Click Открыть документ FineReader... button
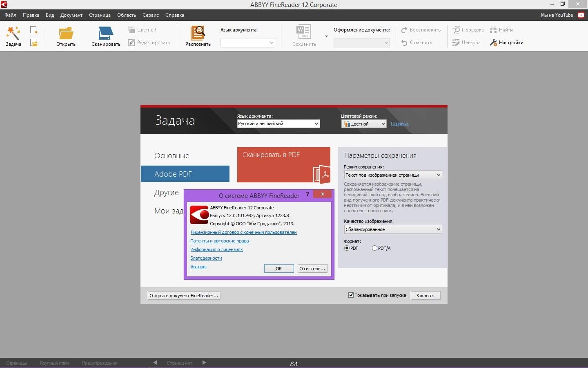 point(184,296)
